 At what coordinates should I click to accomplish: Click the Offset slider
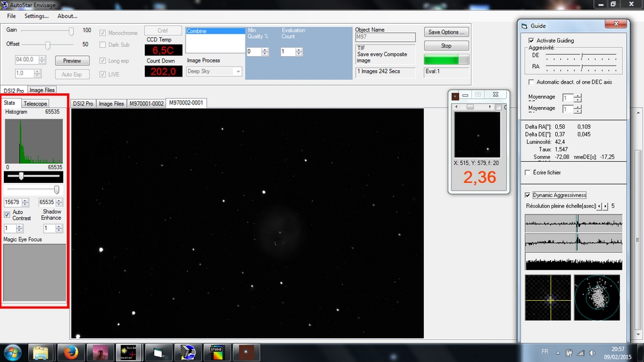(48, 44)
